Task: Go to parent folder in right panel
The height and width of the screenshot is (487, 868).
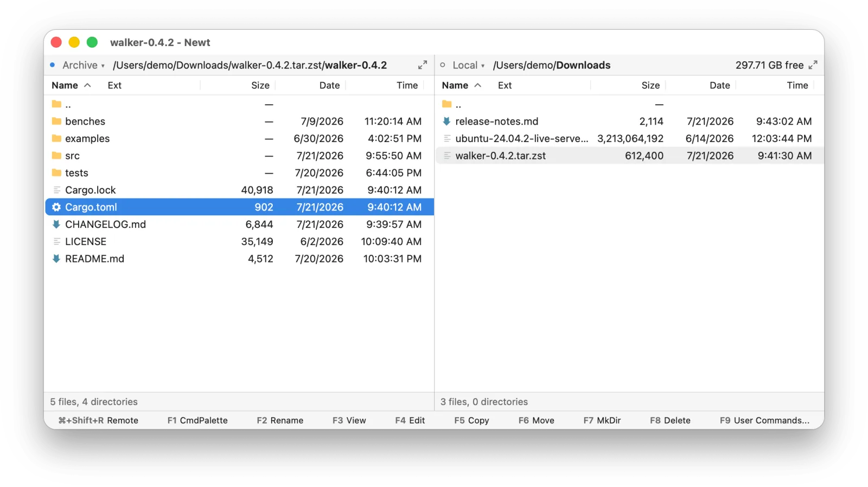Action: coord(629,104)
